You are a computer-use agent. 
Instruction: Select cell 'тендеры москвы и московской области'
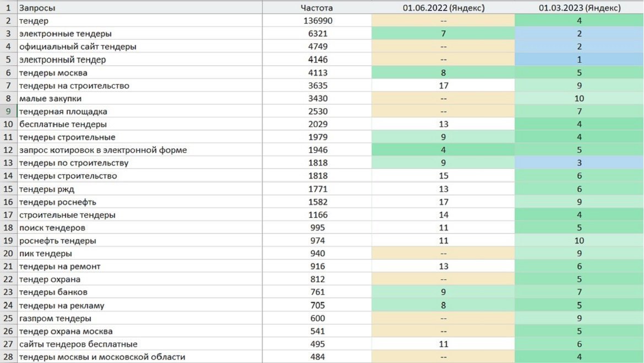tap(140, 357)
